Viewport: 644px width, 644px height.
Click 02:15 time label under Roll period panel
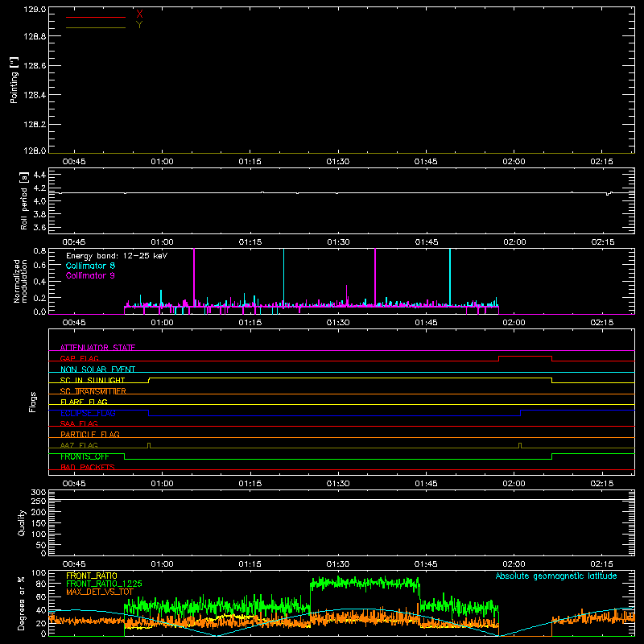coord(602,242)
